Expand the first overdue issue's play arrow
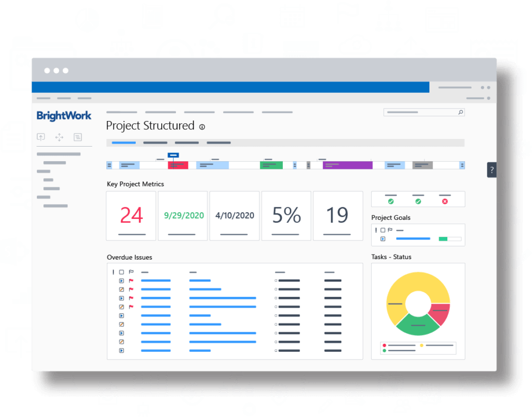Viewport: 532px width, 417px height. click(x=122, y=281)
